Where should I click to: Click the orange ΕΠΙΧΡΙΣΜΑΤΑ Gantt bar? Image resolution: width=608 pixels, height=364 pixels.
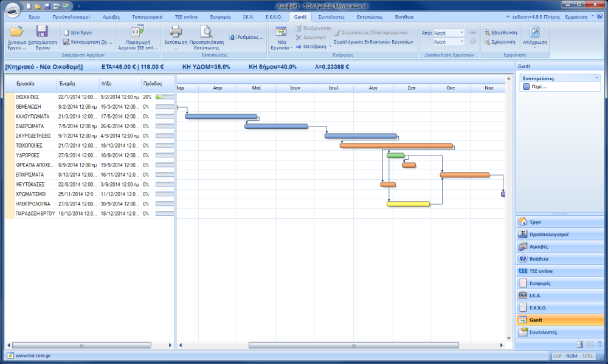pyautogui.click(x=465, y=175)
